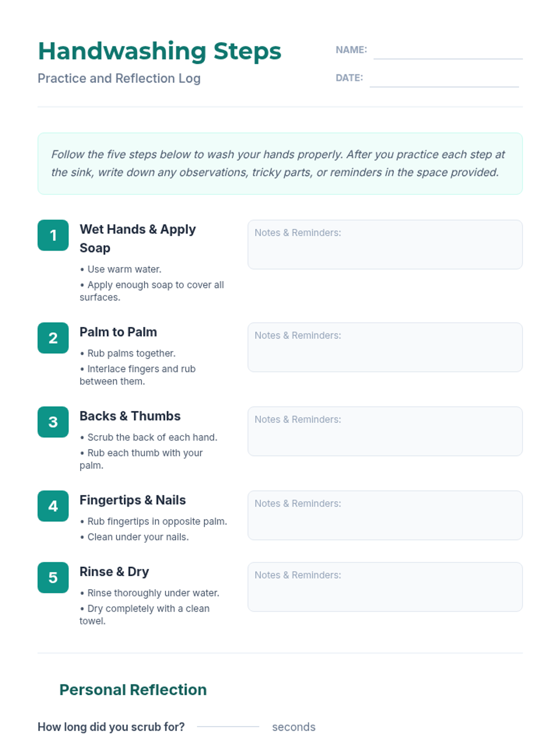Click notes box for Rinse & Dry
560x747 pixels.
pyautogui.click(x=385, y=587)
